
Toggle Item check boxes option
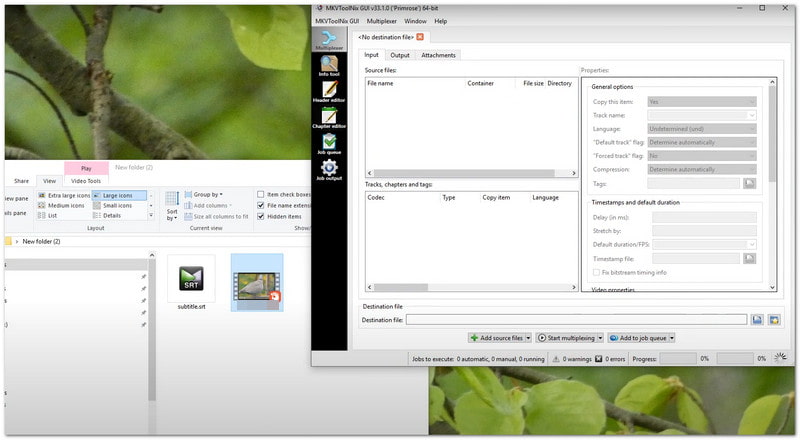[261, 194]
